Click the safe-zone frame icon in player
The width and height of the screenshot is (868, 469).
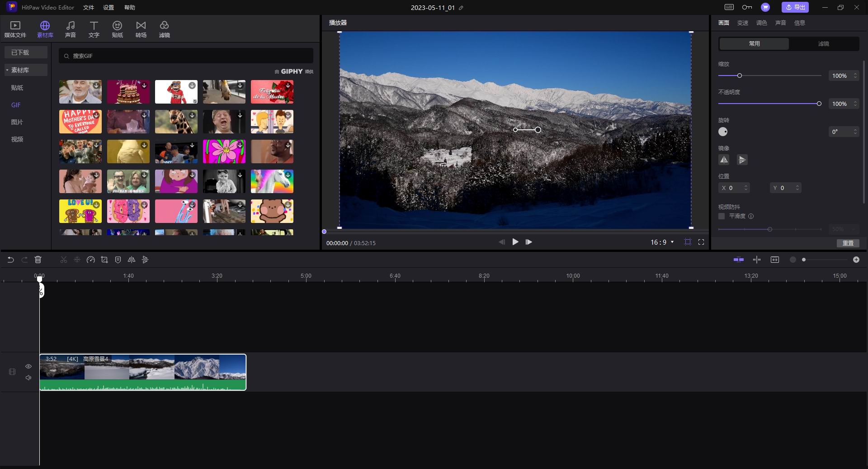688,242
